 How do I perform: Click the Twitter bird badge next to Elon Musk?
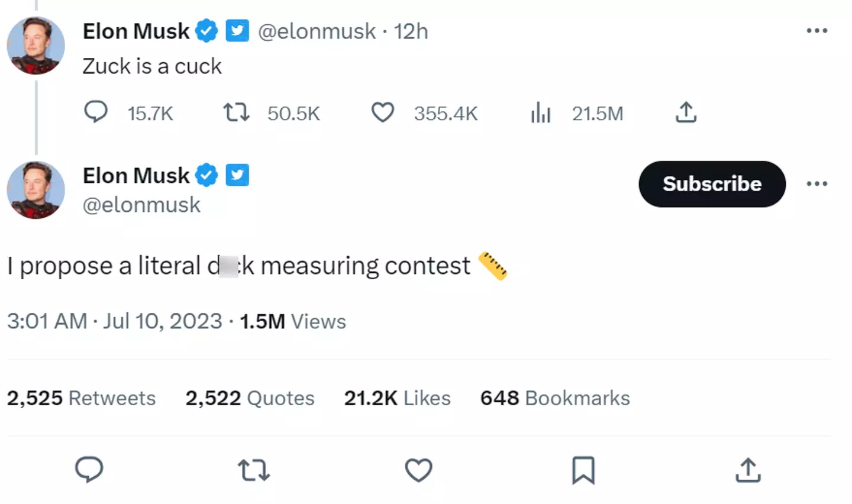coord(237,31)
